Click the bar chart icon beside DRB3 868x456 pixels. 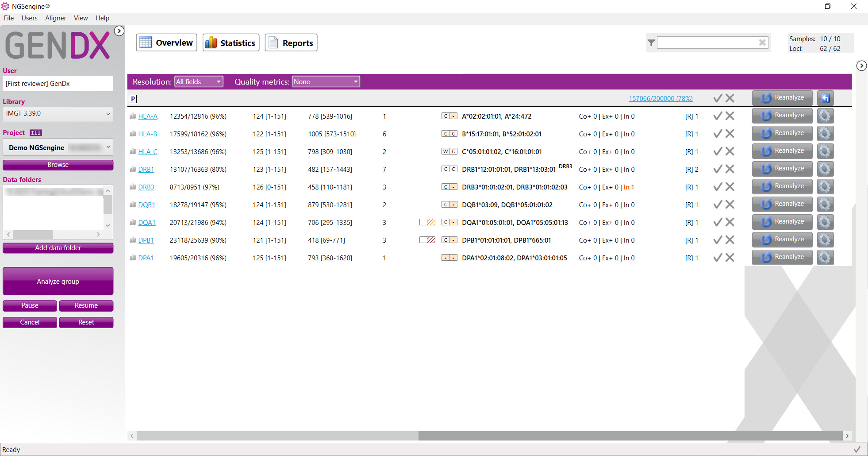click(x=132, y=187)
